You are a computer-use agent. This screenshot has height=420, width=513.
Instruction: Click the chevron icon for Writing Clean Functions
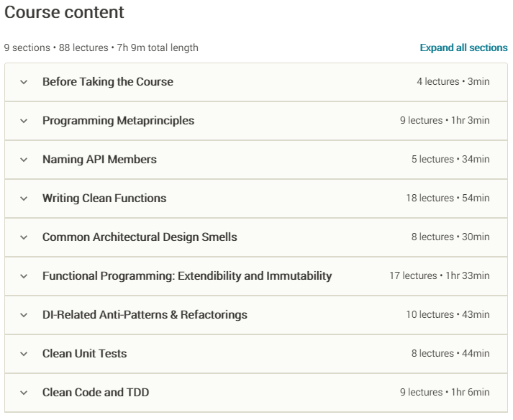(x=24, y=198)
